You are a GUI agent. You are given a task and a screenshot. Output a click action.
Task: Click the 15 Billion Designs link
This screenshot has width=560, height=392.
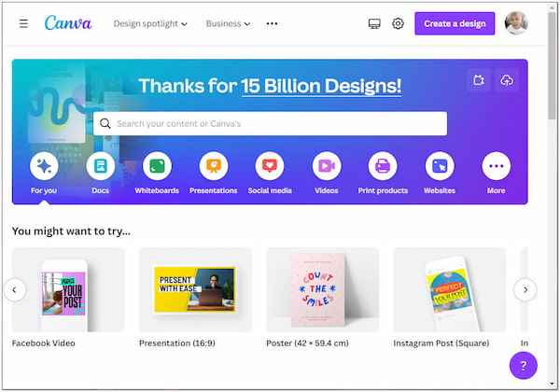tap(321, 86)
